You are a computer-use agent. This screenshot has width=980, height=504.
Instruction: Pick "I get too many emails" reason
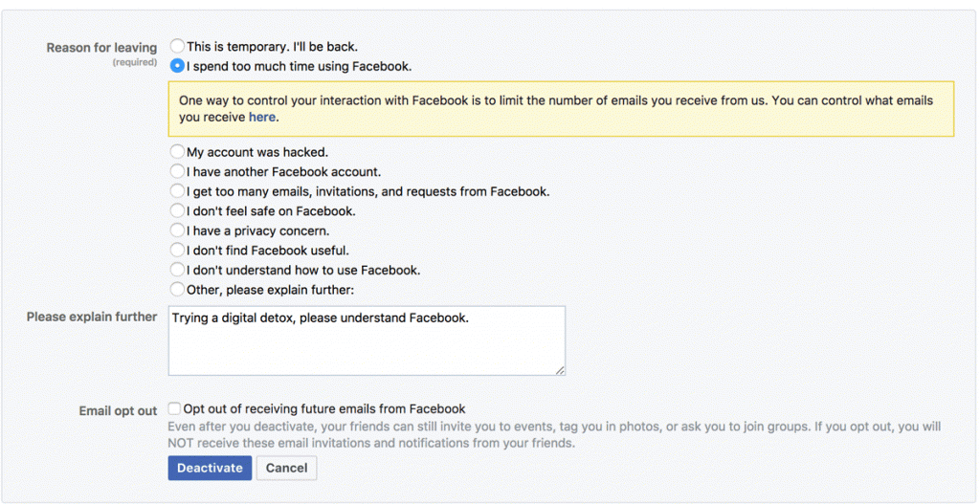point(177,191)
